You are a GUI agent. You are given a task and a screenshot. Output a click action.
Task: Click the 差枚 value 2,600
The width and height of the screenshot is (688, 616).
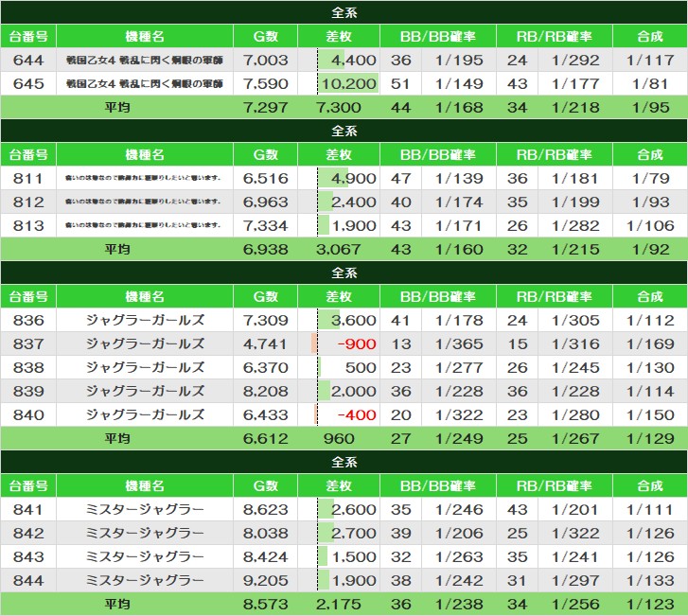(354, 510)
